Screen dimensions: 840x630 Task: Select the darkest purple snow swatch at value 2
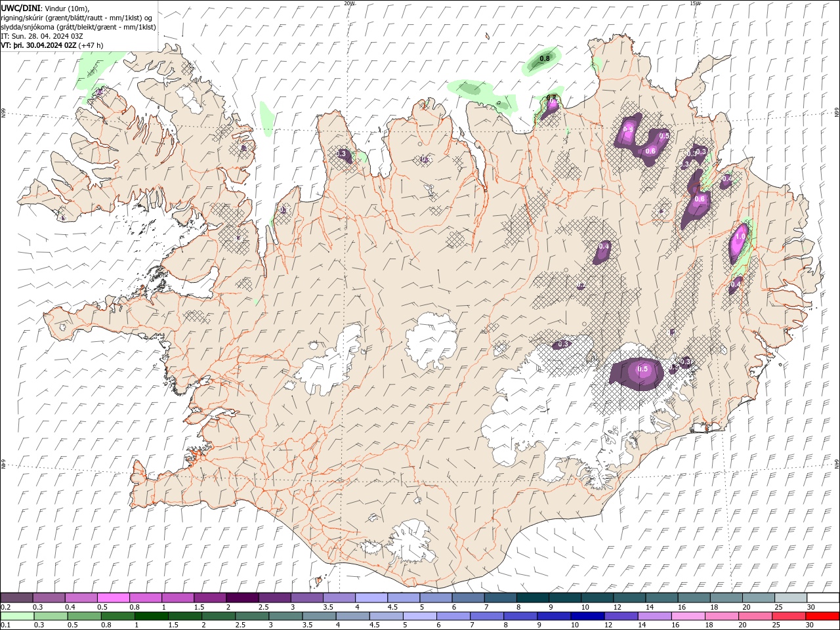241,597
